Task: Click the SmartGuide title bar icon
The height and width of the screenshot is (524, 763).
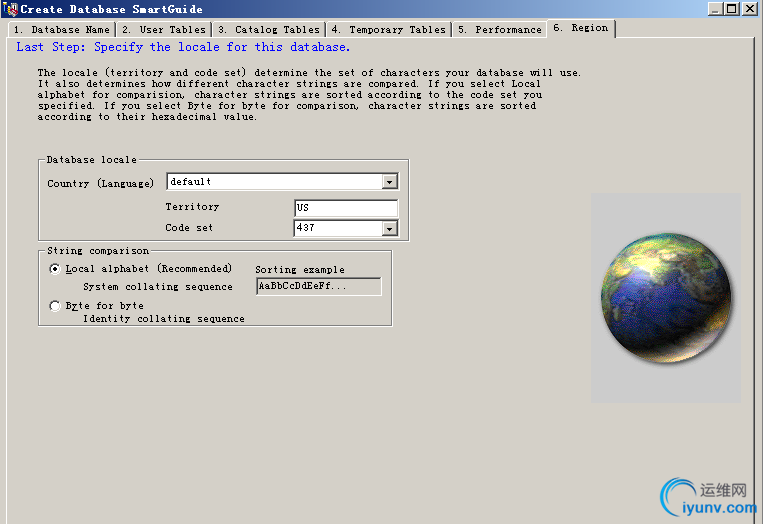Action: [x=10, y=9]
